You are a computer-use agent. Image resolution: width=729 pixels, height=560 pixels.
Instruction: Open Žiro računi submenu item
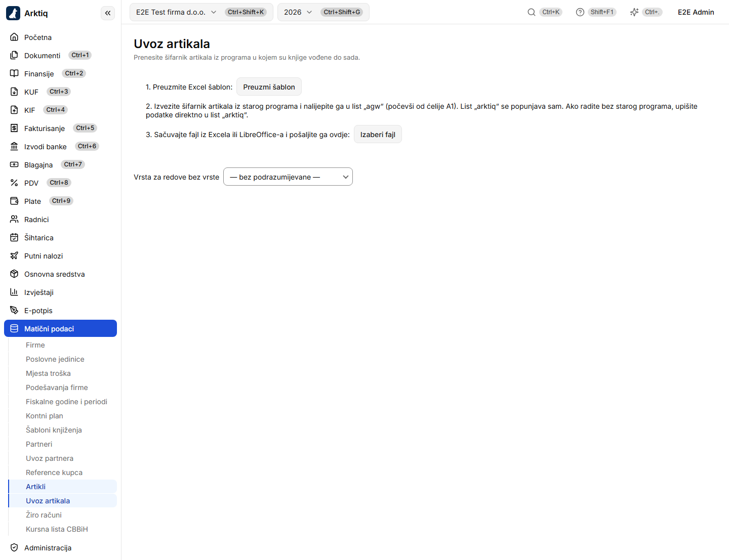pos(63,515)
